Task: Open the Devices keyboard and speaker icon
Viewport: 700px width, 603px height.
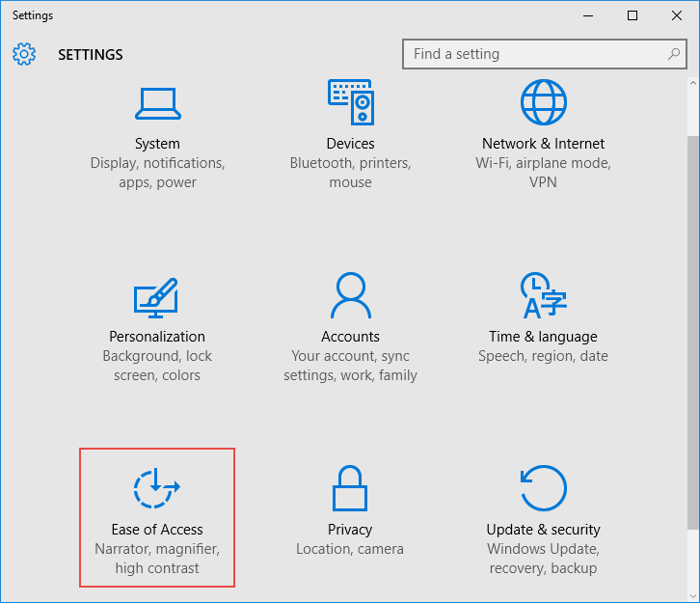Action: click(x=351, y=102)
